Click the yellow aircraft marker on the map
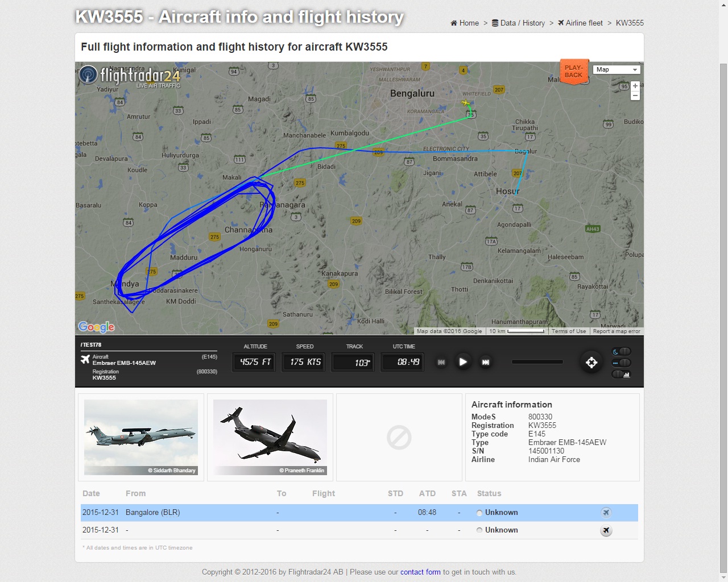The height and width of the screenshot is (582, 728). point(466,103)
